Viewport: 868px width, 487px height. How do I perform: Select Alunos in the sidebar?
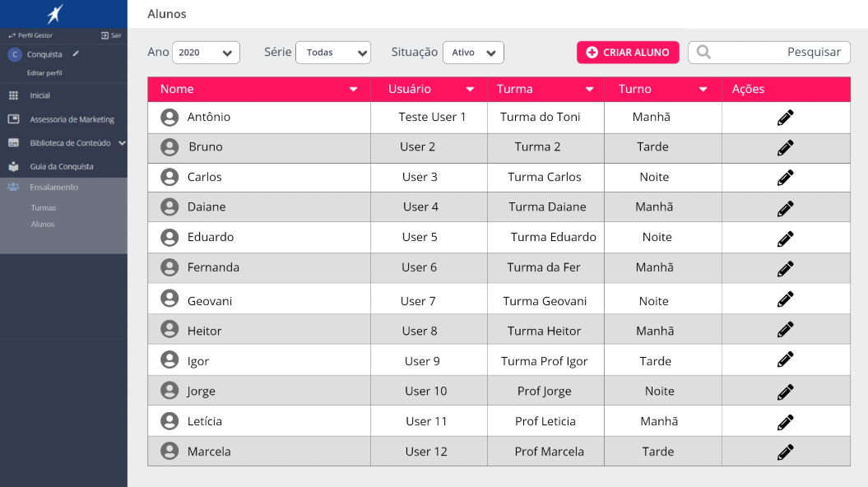tap(43, 225)
